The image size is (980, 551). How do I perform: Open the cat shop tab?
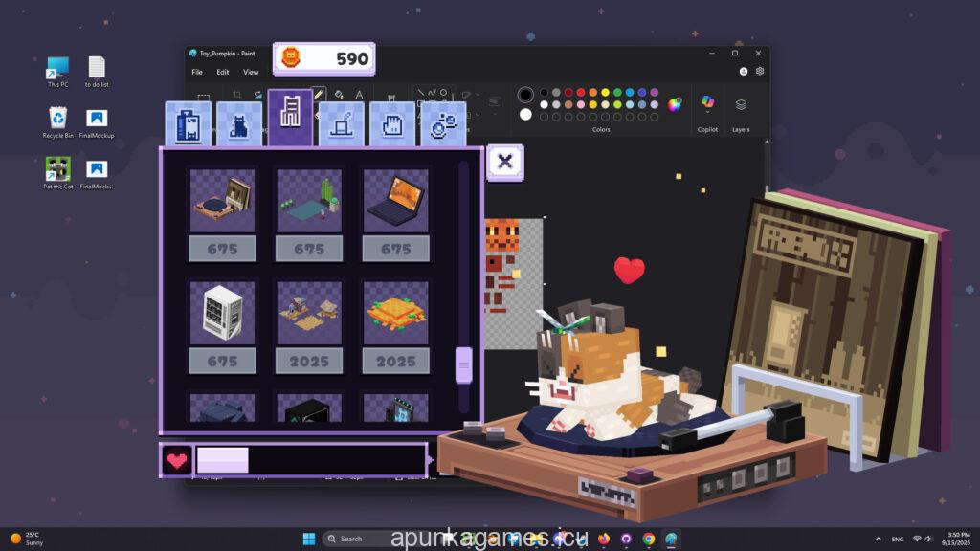(x=239, y=123)
